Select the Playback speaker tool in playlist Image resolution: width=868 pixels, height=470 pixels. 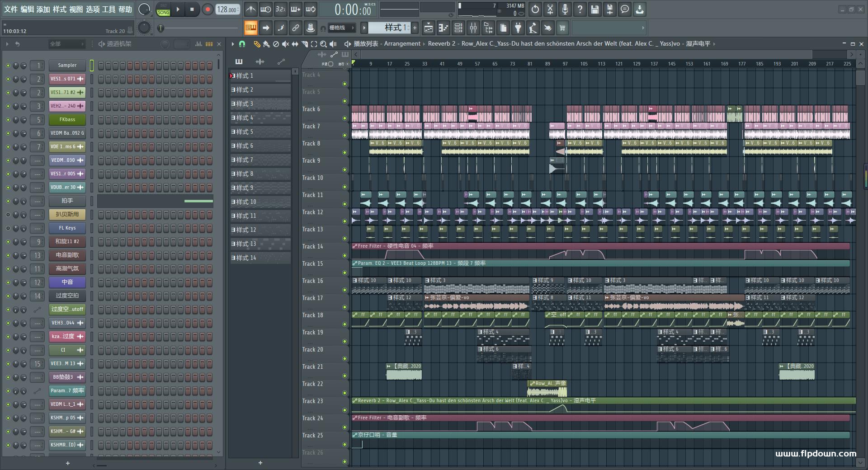[333, 44]
